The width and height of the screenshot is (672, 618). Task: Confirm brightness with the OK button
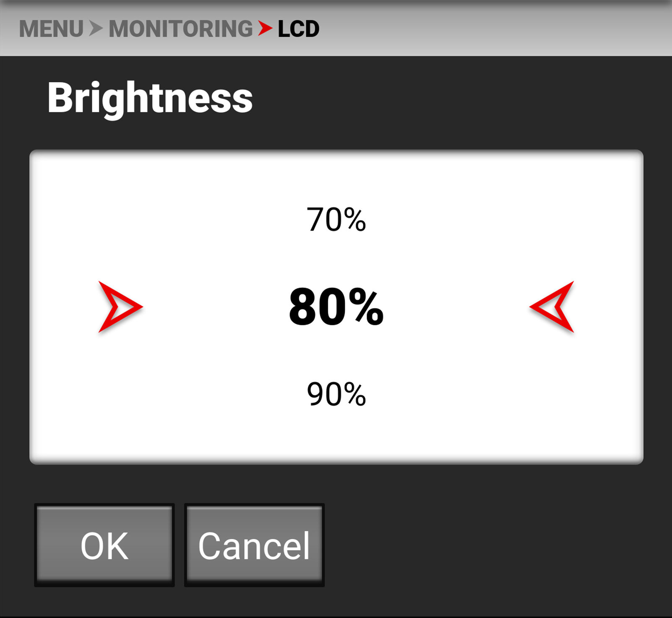(104, 545)
